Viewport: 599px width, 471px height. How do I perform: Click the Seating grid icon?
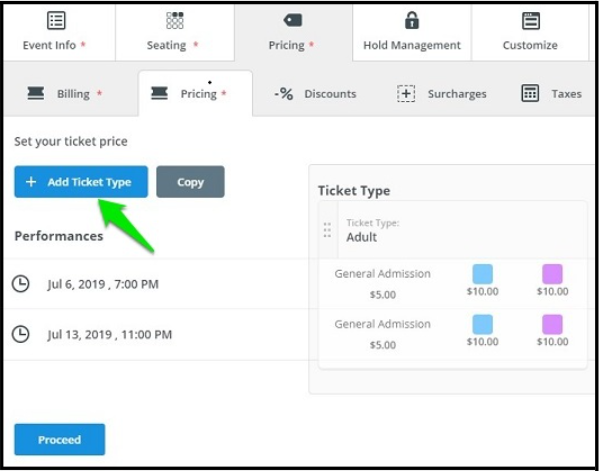[x=175, y=21]
